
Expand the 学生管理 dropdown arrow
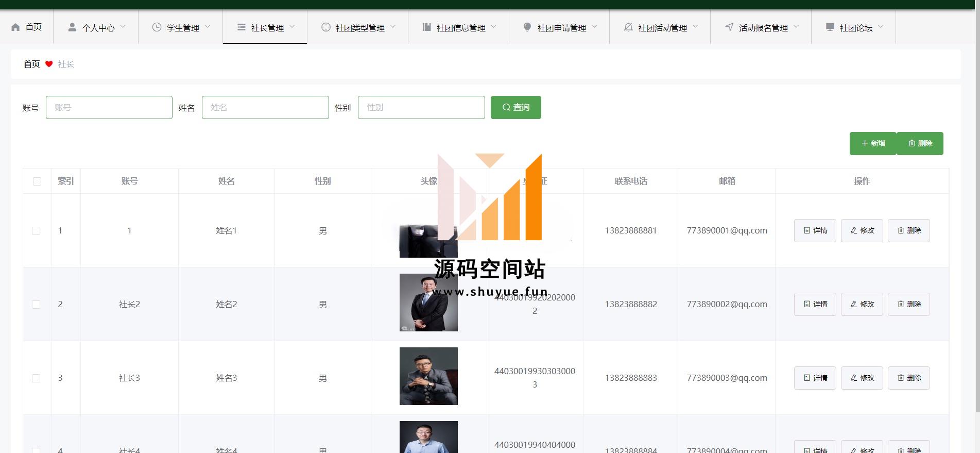[x=208, y=26]
